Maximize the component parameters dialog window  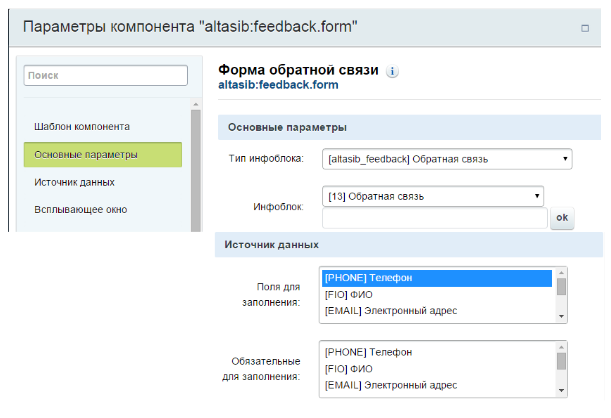coord(584,28)
